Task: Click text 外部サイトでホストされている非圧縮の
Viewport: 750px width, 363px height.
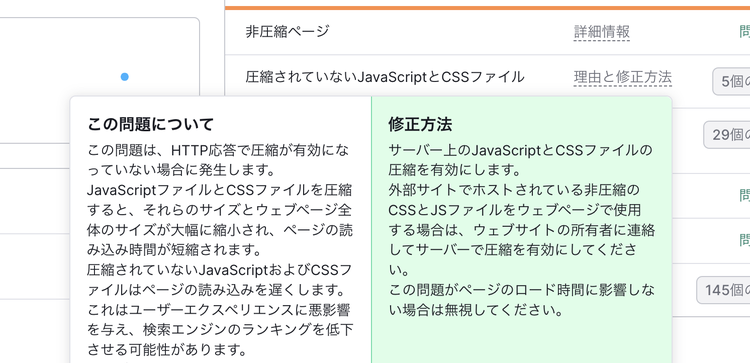Action: coord(514,190)
